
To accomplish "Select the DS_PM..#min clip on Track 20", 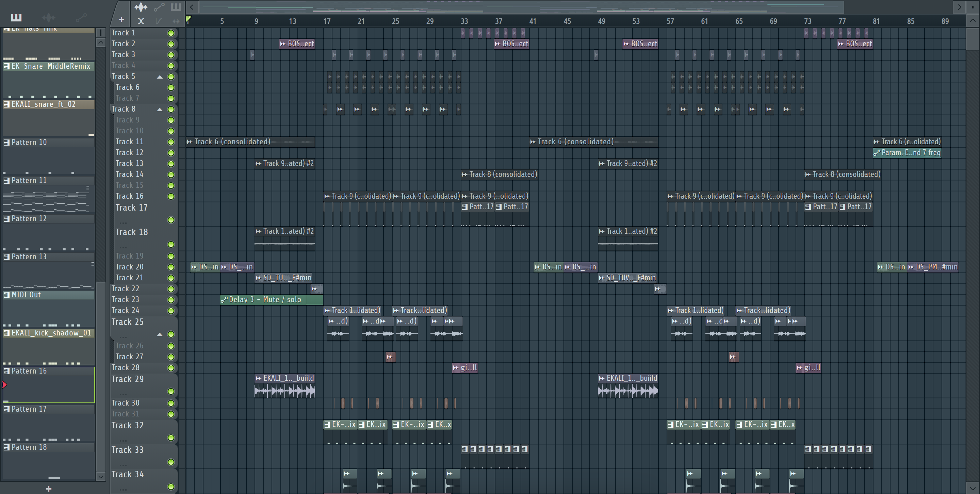I will click(933, 267).
